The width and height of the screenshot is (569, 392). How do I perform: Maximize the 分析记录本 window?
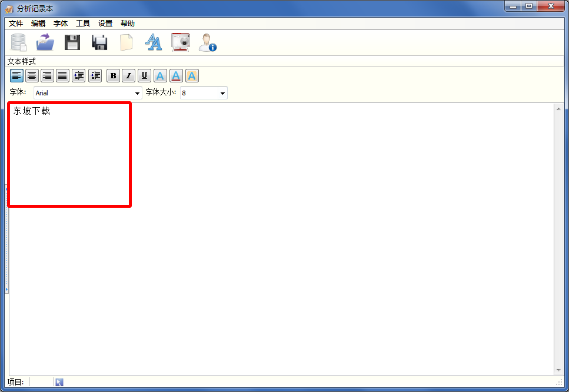click(529, 6)
